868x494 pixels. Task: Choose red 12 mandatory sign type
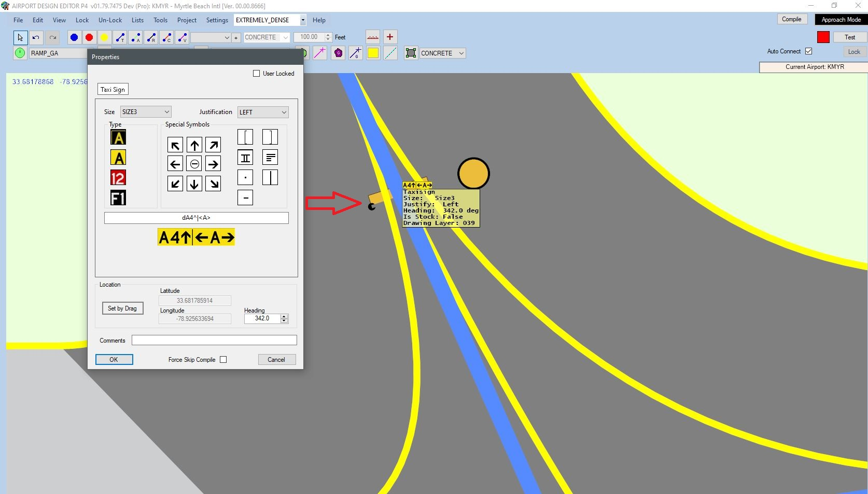[x=118, y=178]
